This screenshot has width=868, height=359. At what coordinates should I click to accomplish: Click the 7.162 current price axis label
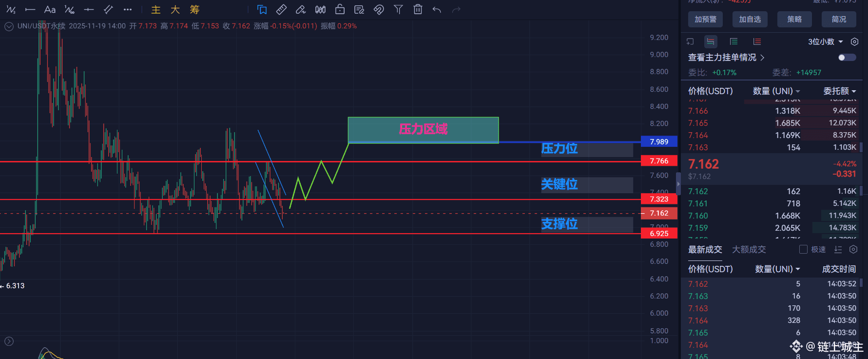click(x=659, y=213)
